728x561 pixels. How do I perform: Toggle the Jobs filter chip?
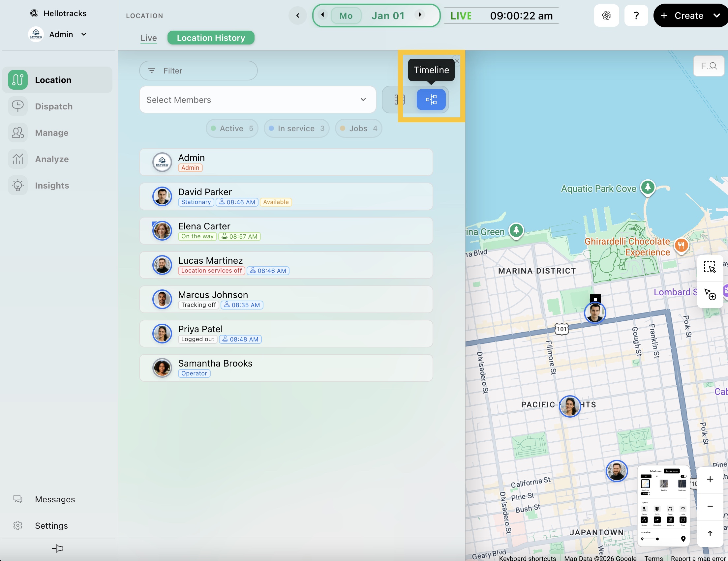[358, 129]
